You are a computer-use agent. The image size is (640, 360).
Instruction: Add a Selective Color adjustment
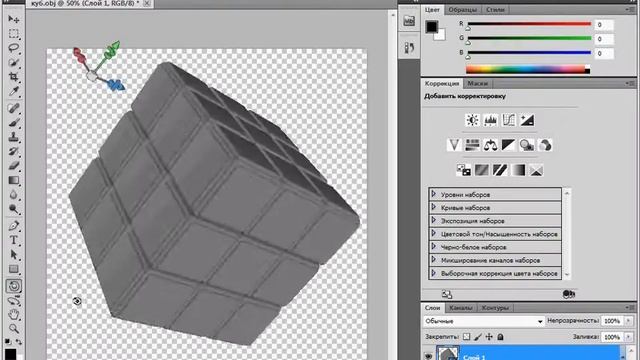tap(536, 170)
